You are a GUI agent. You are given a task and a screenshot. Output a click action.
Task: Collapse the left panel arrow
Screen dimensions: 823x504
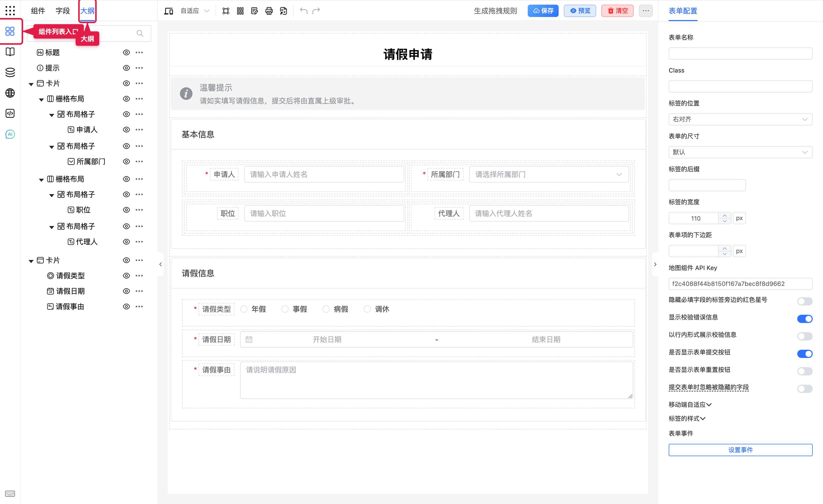tap(161, 264)
